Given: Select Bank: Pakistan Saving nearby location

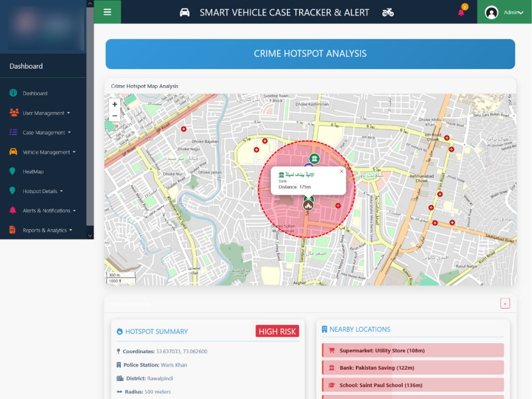Looking at the screenshot, I should click(x=413, y=368).
